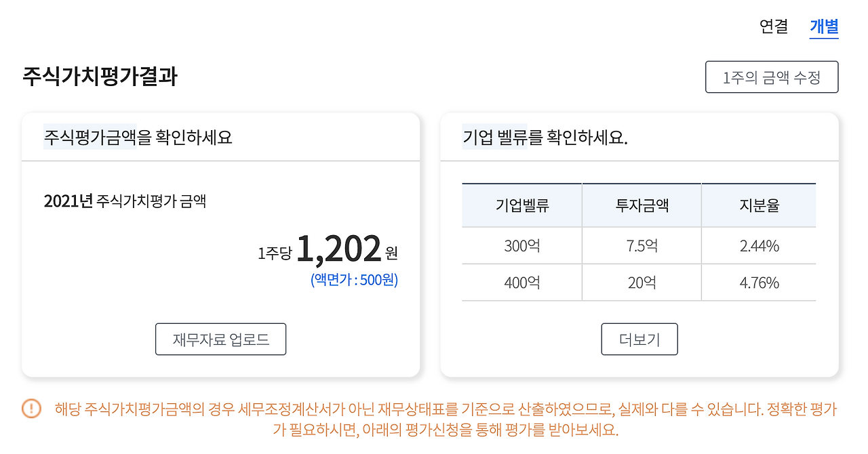Image resolution: width=868 pixels, height=454 pixels.
Task: Click the per-share value 1,202원
Action: (x=339, y=249)
